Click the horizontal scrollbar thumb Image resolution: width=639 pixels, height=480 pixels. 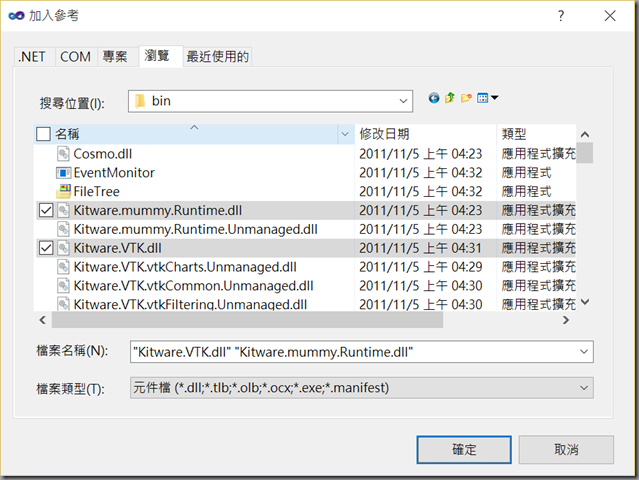click(247, 320)
